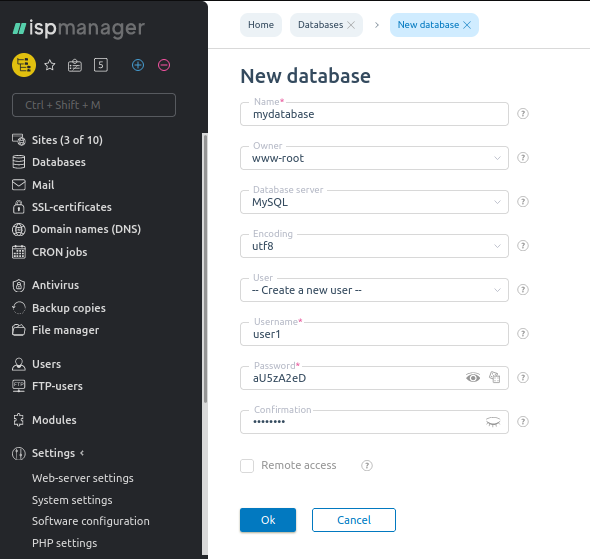Open the yellow menu tree icon
The height and width of the screenshot is (559, 590).
[24, 65]
